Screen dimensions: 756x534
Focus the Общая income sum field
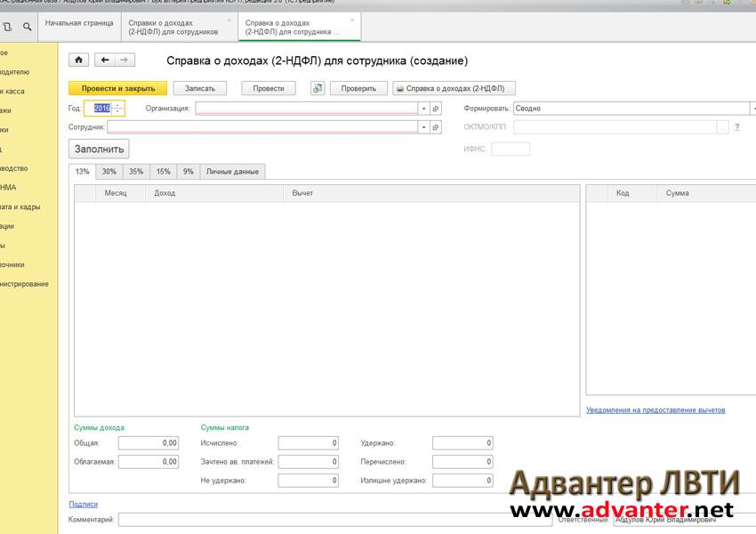149,443
